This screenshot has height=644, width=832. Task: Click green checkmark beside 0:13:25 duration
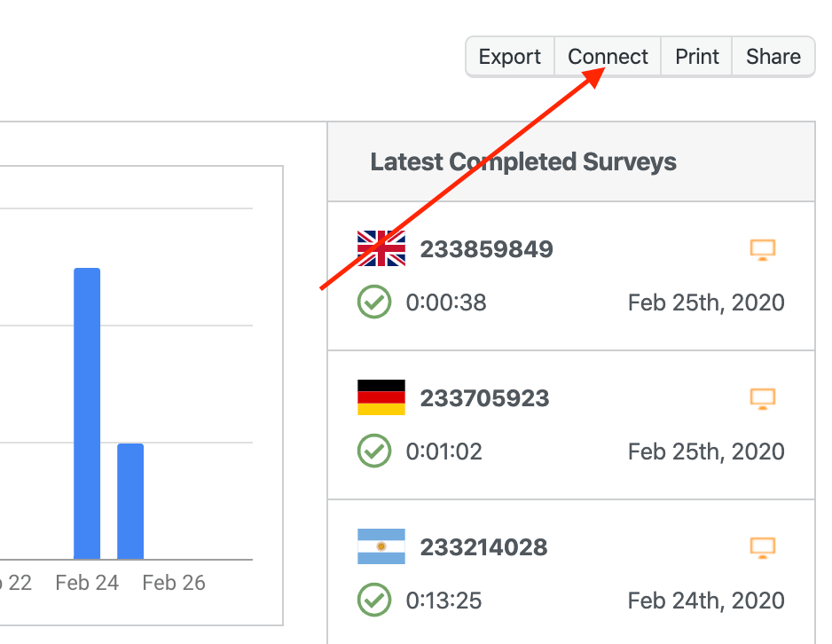pos(374,600)
